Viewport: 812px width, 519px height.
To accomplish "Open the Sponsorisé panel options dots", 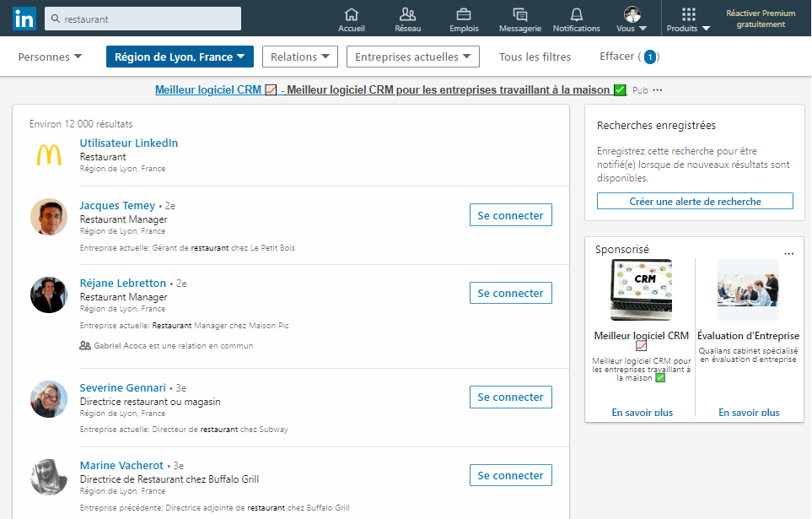I will [x=788, y=253].
